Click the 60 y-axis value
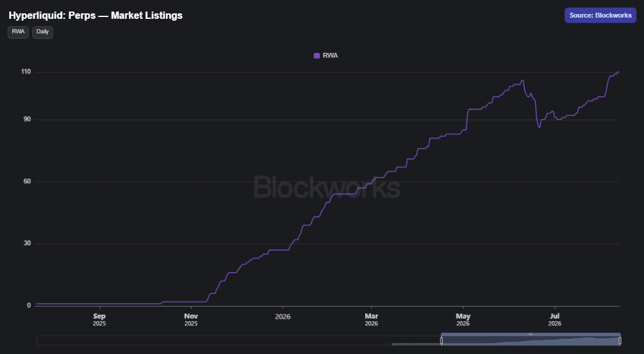The height and width of the screenshot is (354, 644). pyautogui.click(x=27, y=182)
